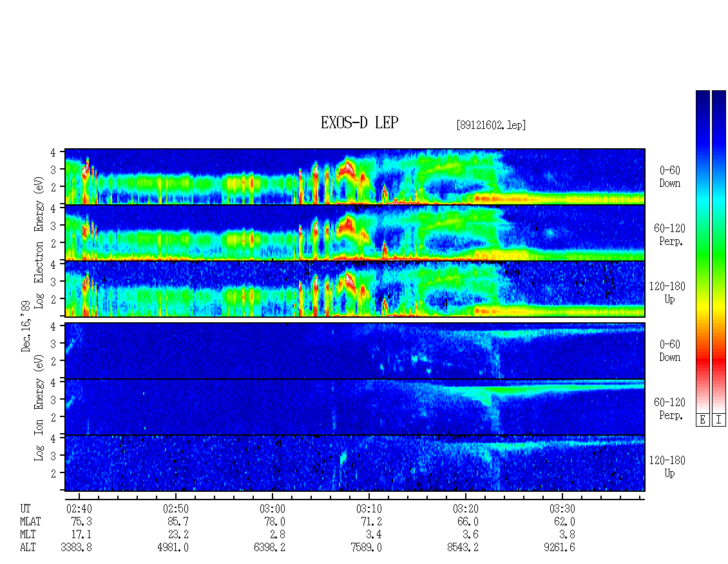Click the MLAT value 62.0

click(564, 521)
